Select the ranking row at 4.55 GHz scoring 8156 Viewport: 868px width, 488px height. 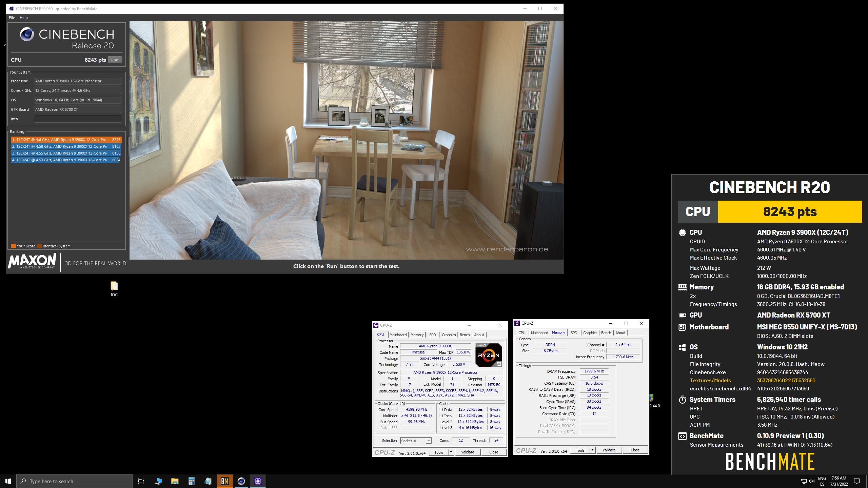[66, 153]
